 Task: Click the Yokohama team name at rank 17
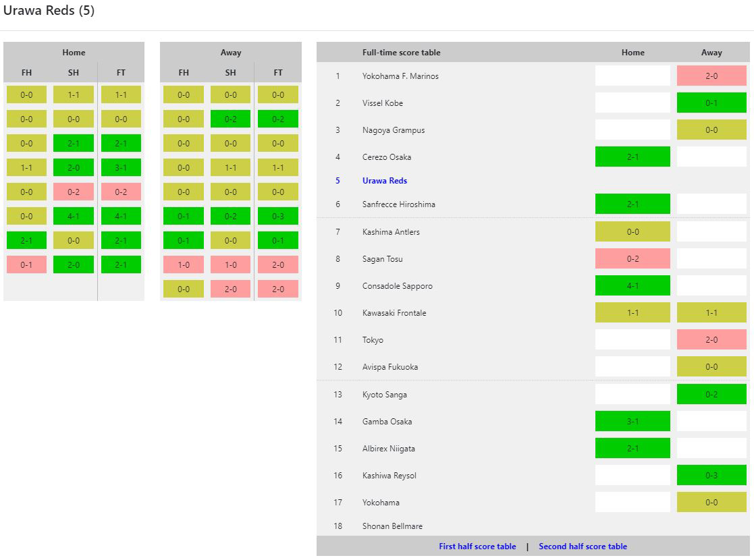pos(381,503)
